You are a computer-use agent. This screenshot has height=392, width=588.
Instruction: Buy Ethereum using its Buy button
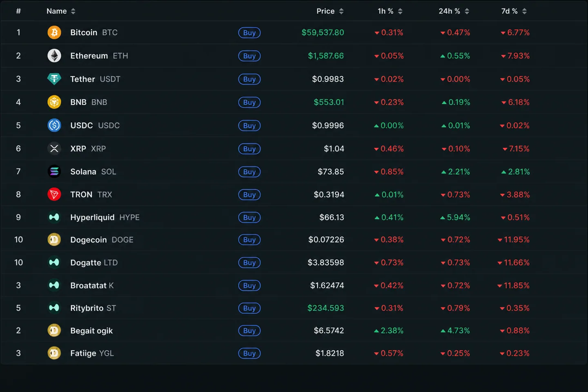tap(249, 56)
